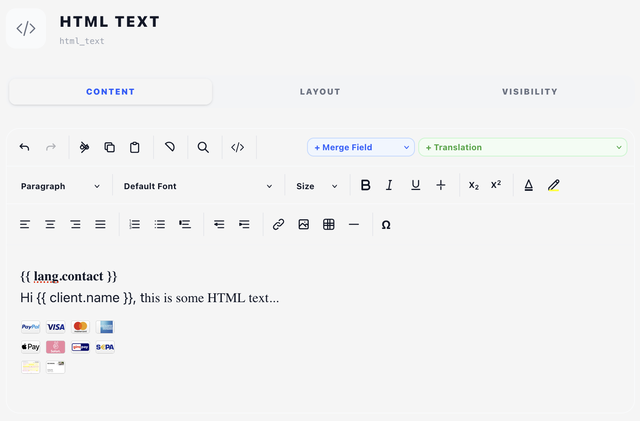Screen dimensions: 640x421
Task: Insert a table
Action: pyautogui.click(x=329, y=224)
